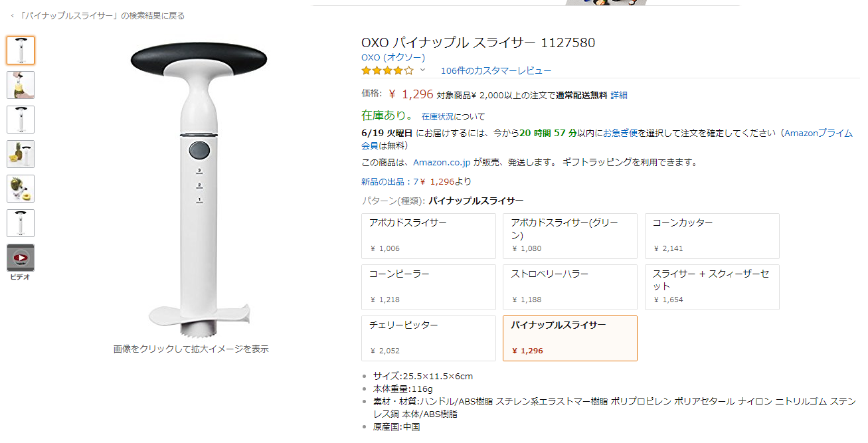View thumbnail of sliced pineapple rings
868x443 pixels.
coord(21,189)
